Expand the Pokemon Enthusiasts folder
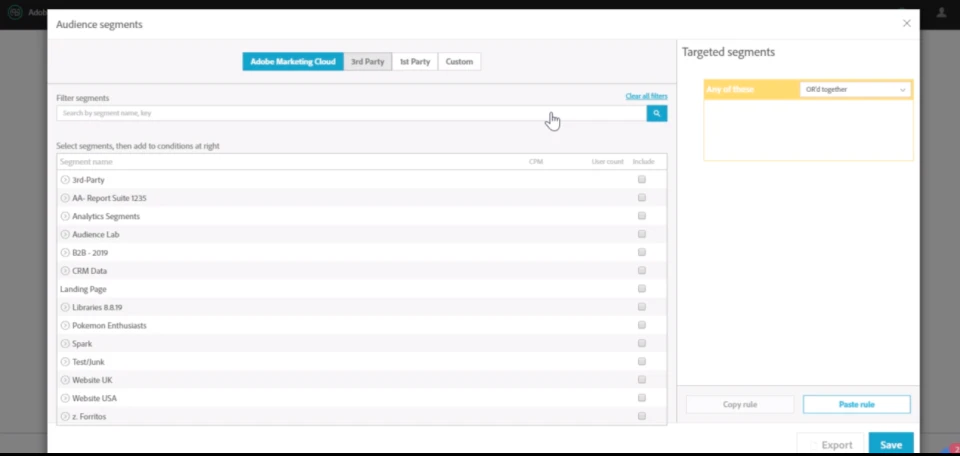Viewport: 960px width, 456px height. [65, 326]
